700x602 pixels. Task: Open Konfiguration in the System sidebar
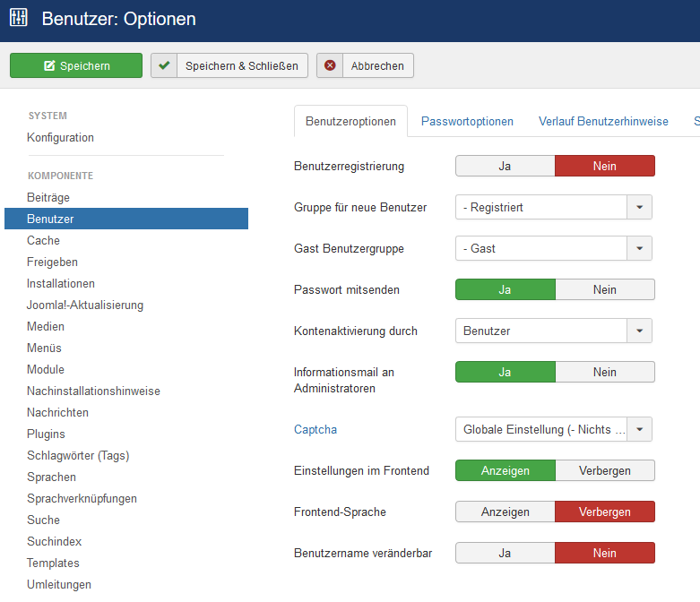(60, 137)
